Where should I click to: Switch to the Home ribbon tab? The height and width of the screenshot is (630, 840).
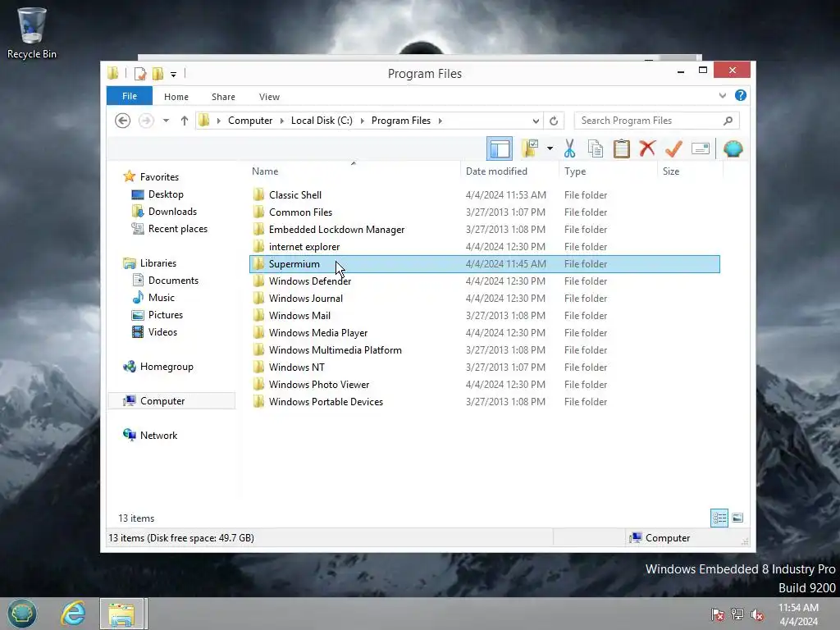[x=176, y=97]
